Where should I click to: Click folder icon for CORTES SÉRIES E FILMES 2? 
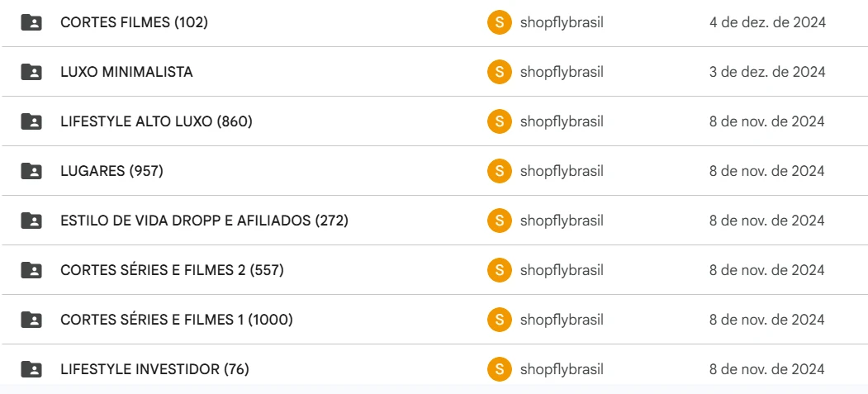[x=31, y=270]
